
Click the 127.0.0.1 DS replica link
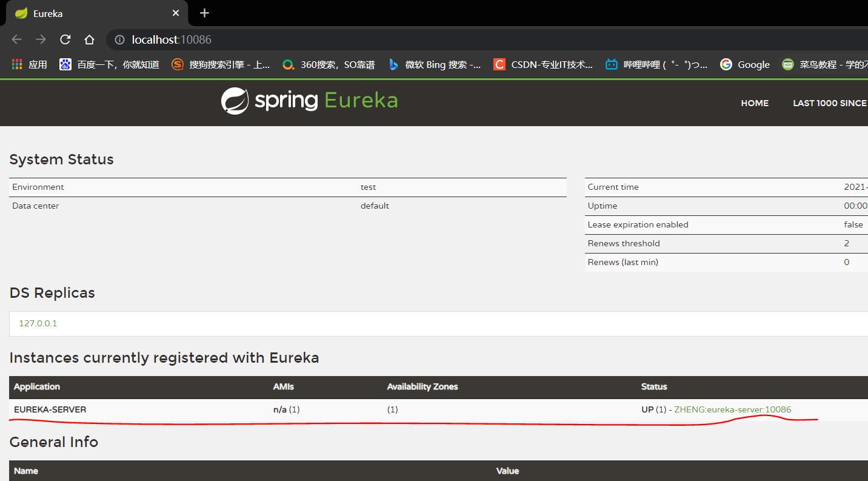point(38,323)
